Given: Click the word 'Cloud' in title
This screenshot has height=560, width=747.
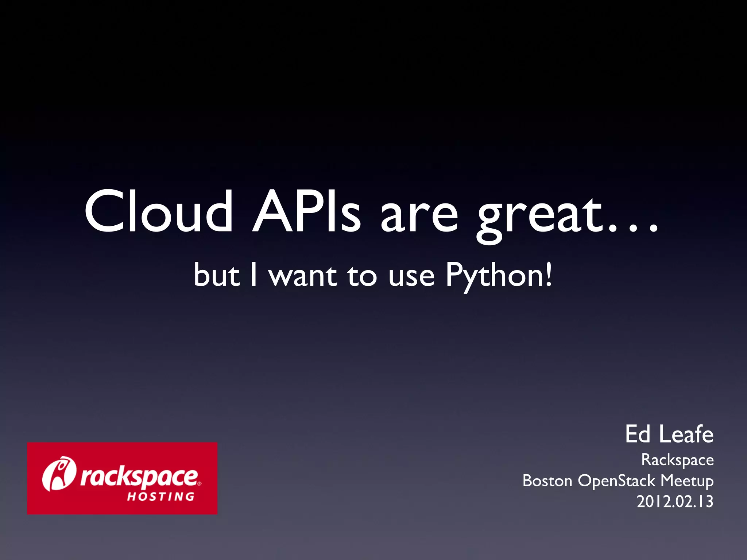Looking at the screenshot, I should click(x=159, y=211).
